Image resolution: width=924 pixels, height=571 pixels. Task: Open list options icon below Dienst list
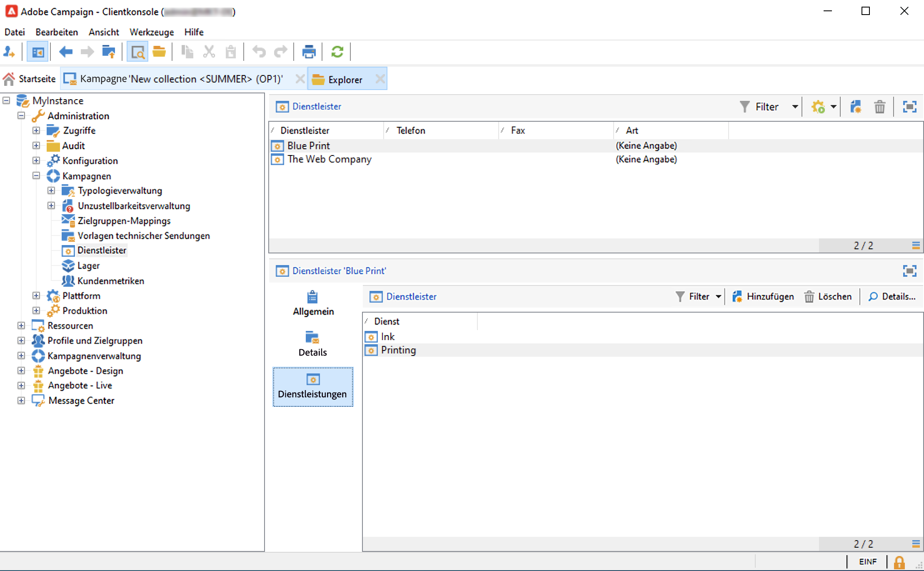coord(916,543)
